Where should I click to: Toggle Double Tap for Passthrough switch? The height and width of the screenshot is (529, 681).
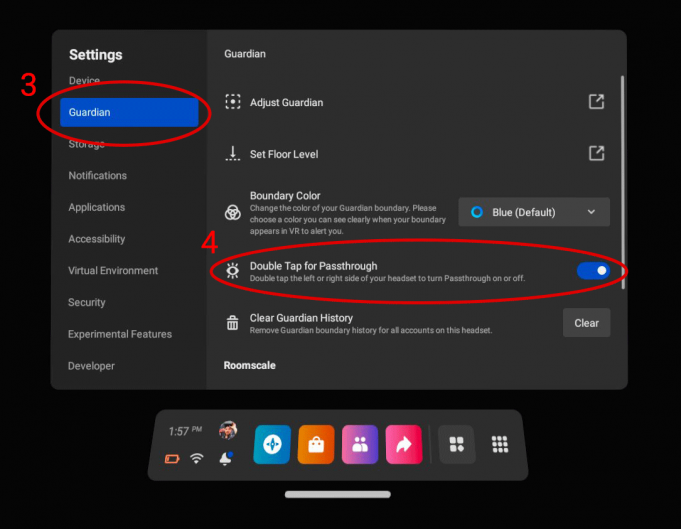pyautogui.click(x=593, y=270)
